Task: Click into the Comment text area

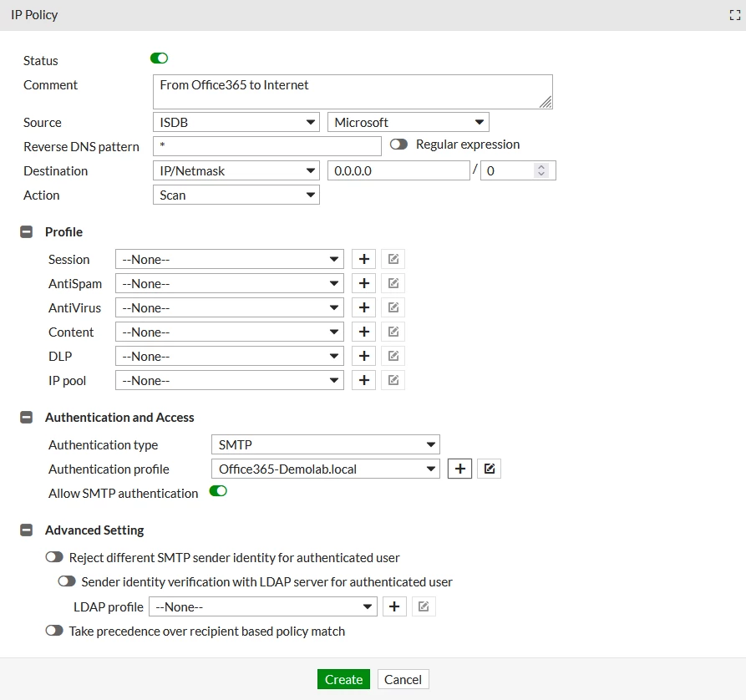Action: pyautogui.click(x=353, y=92)
